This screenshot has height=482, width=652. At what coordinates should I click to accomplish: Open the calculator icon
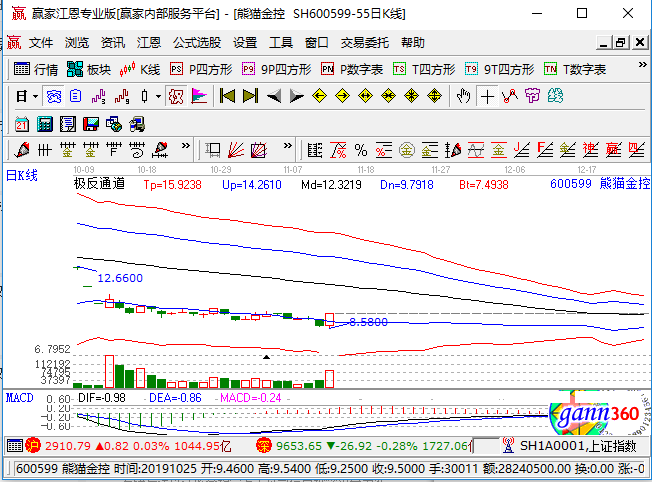pyautogui.click(x=44, y=124)
